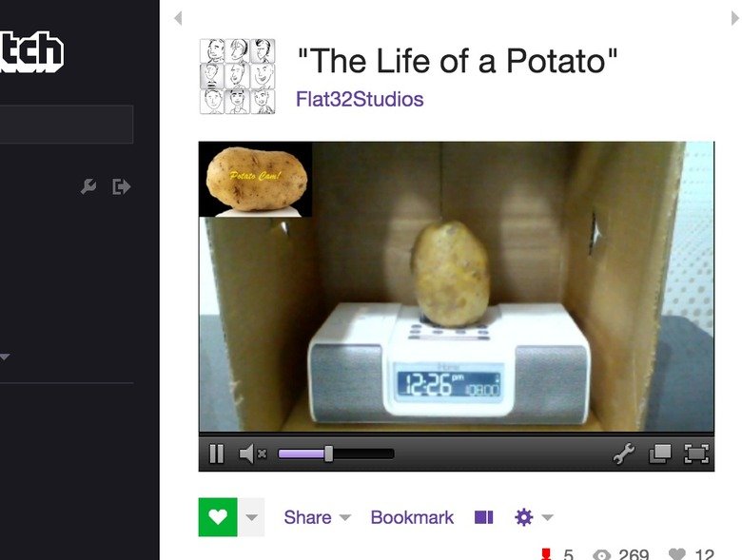Image resolution: width=742 pixels, height=560 pixels.
Task: Unmute the player speaker icon
Action: [253, 454]
